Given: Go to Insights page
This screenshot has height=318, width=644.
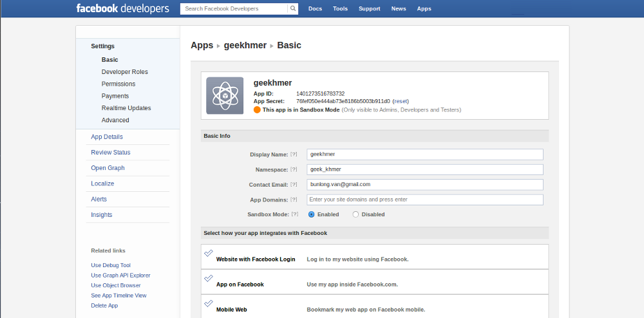Looking at the screenshot, I should click(102, 214).
